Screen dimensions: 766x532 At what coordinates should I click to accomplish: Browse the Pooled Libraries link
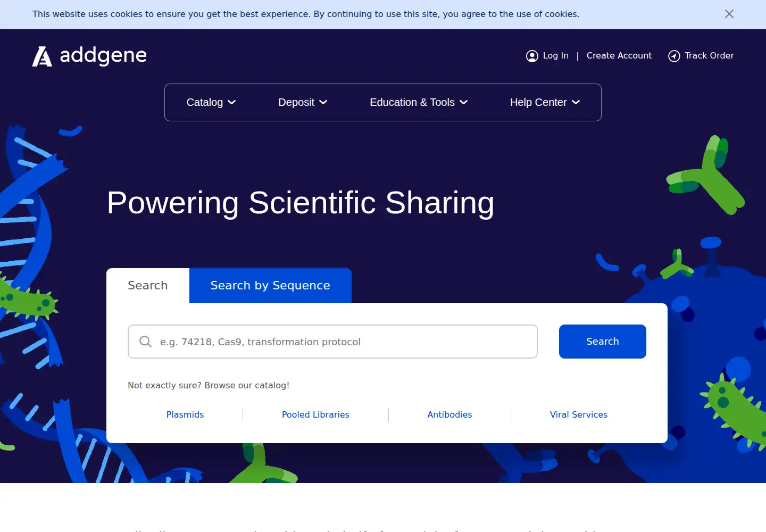pos(315,414)
